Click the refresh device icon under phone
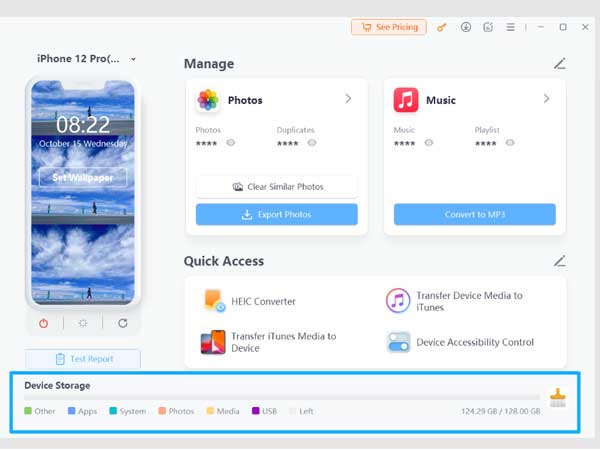The image size is (600, 450). pos(123,323)
